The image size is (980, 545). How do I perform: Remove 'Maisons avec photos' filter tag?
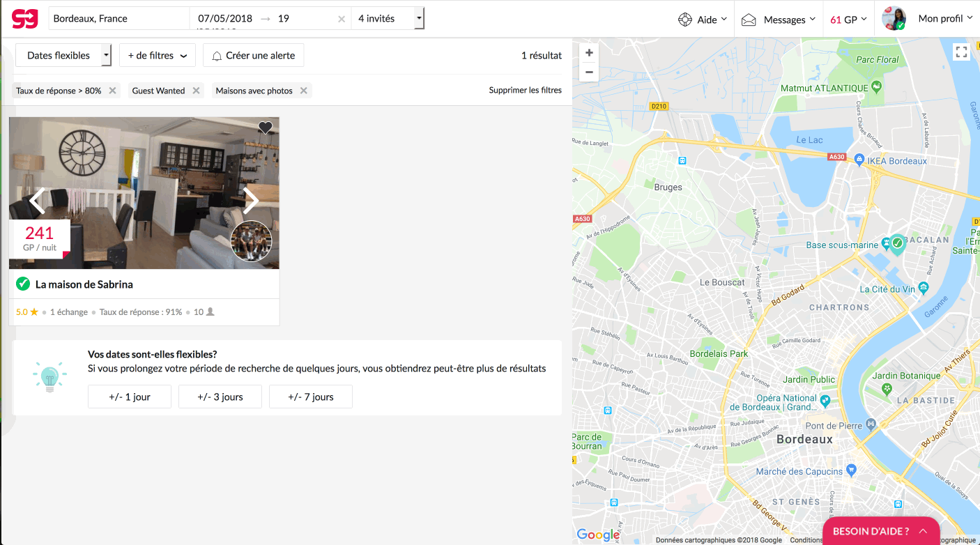pos(303,91)
